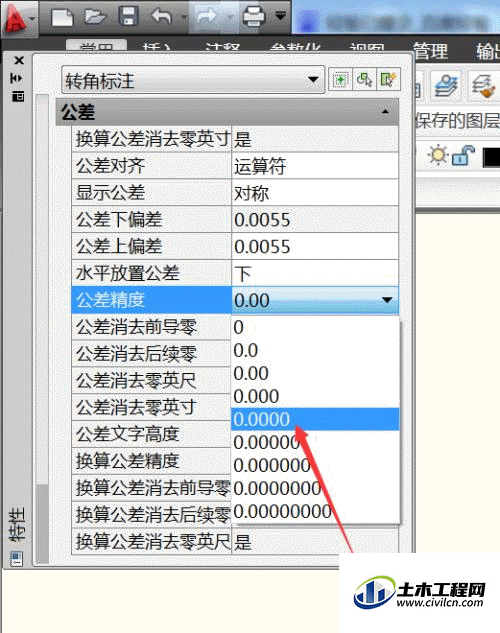Select the 公差消去零英尺 property row
Image resolution: width=500 pixels, height=633 pixels.
151,381
